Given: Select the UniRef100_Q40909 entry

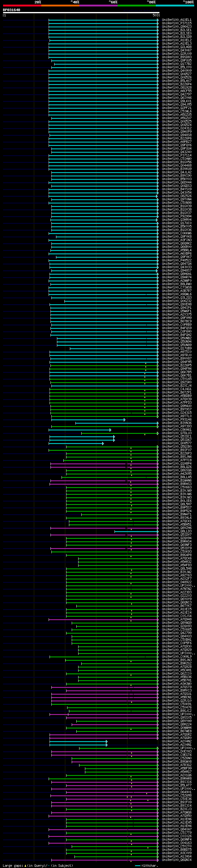Looking at the screenshot, I should 176,71.
